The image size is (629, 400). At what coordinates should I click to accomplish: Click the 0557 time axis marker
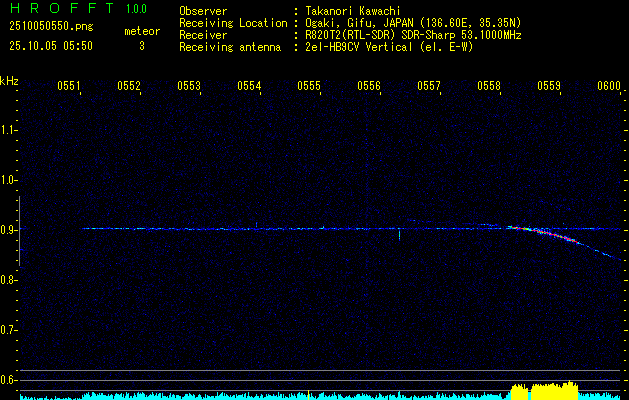pos(429,86)
